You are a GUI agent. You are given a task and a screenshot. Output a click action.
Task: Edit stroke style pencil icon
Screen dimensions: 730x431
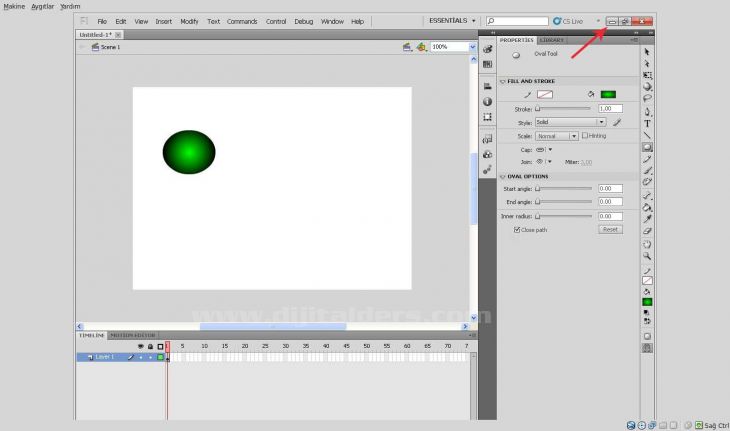click(617, 122)
